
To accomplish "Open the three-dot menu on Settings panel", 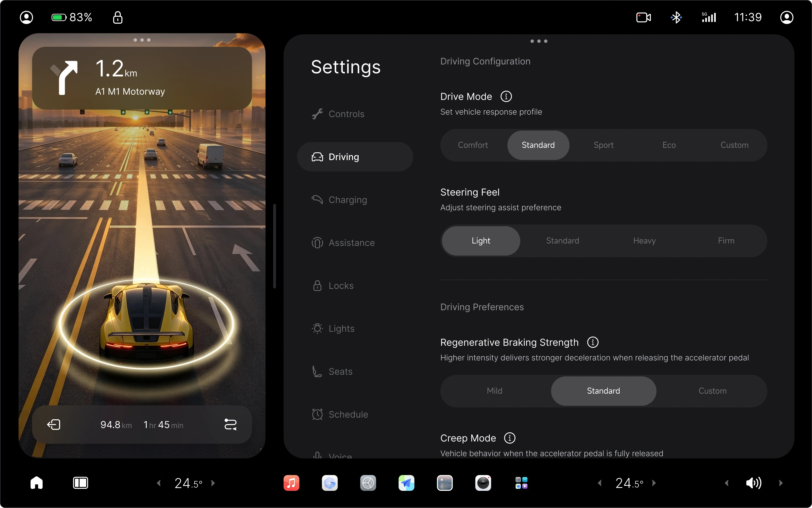I will pyautogui.click(x=539, y=41).
